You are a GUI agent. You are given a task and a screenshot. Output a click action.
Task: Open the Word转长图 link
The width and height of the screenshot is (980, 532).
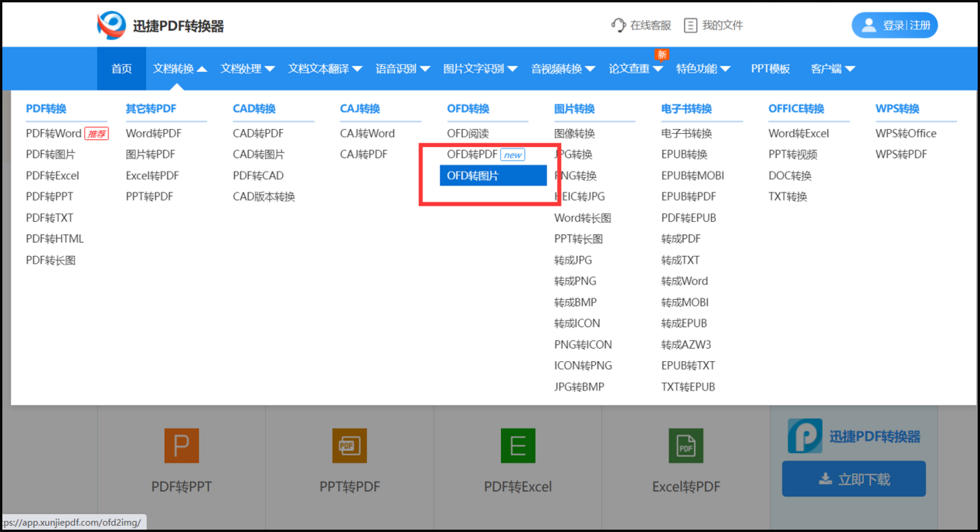pos(583,218)
